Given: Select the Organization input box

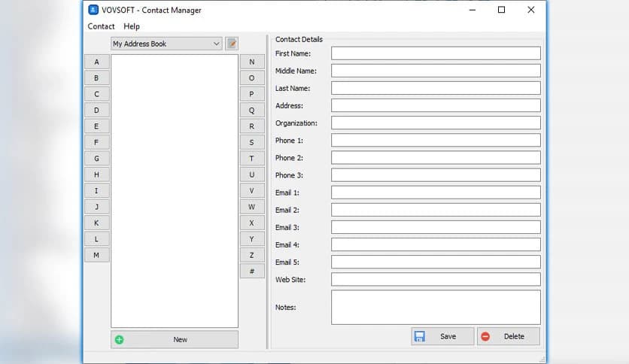Looking at the screenshot, I should tap(436, 123).
